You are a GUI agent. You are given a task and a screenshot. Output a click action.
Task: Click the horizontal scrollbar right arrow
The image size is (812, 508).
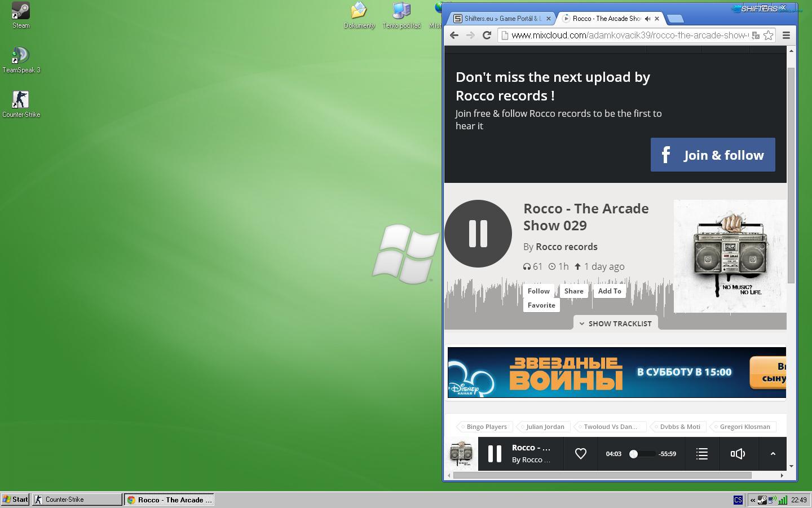coord(782,475)
